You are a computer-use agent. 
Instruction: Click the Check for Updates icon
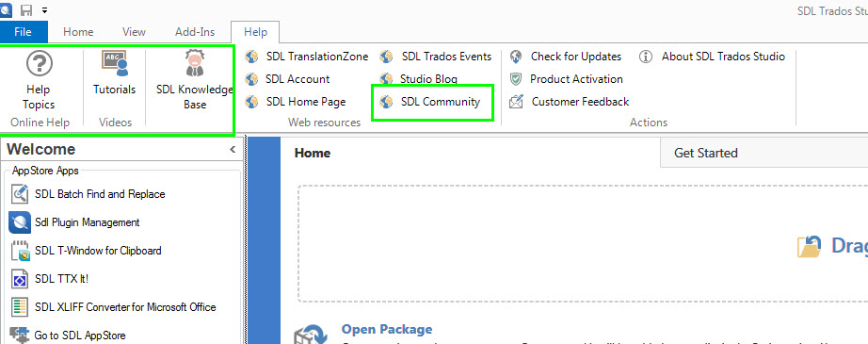point(516,57)
